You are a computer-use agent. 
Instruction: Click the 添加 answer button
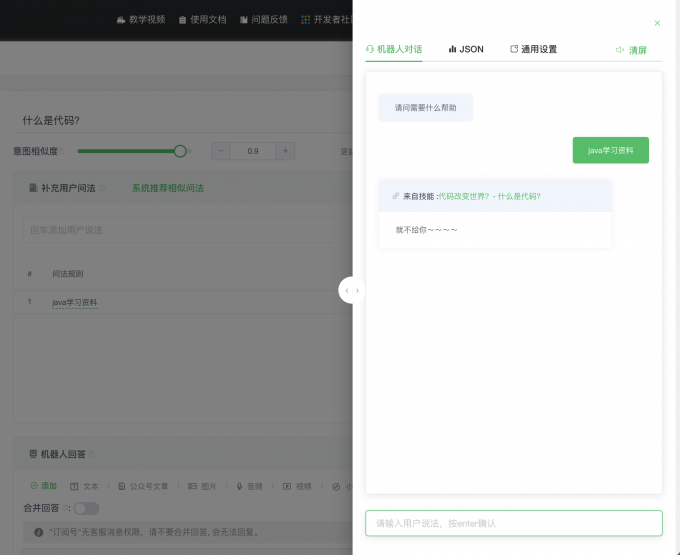point(43,486)
